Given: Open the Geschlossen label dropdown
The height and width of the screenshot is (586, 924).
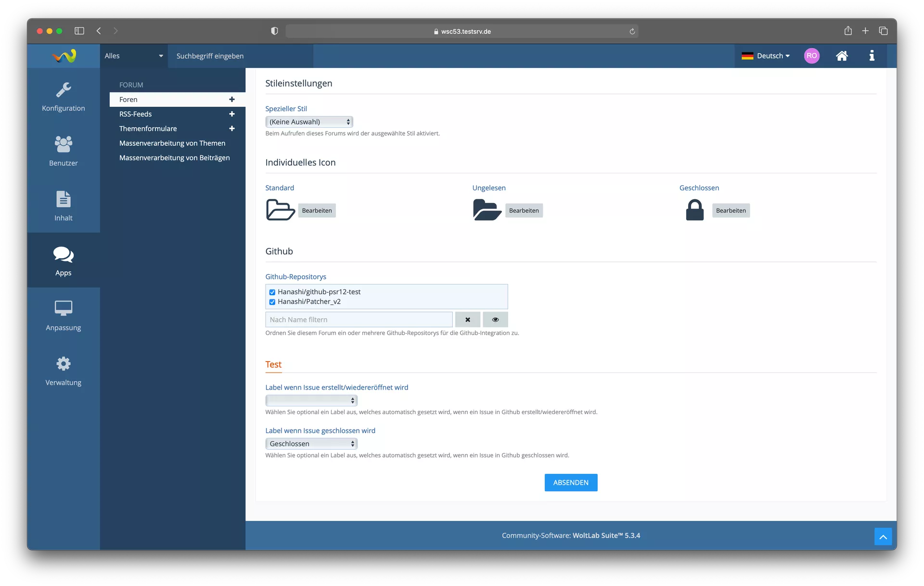Looking at the screenshot, I should point(311,444).
